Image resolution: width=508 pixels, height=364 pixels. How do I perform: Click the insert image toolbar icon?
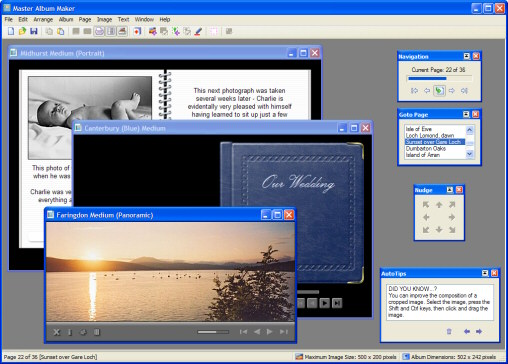point(153,31)
